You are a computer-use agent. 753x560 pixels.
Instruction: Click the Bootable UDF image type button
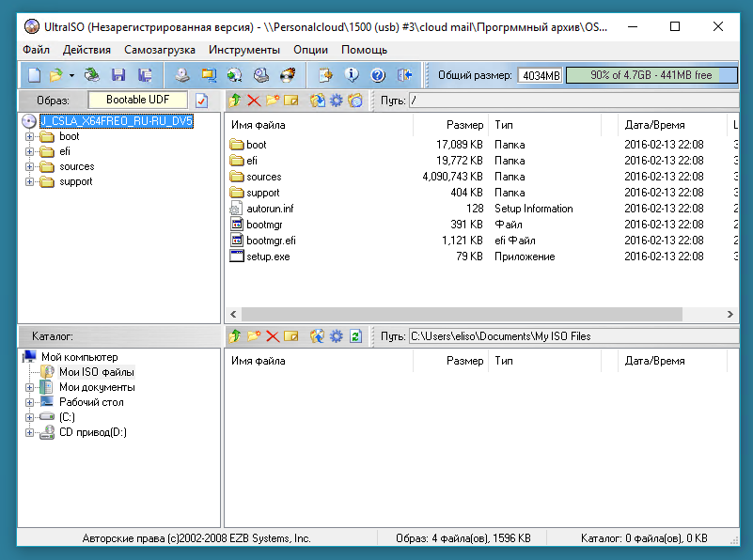click(x=138, y=100)
